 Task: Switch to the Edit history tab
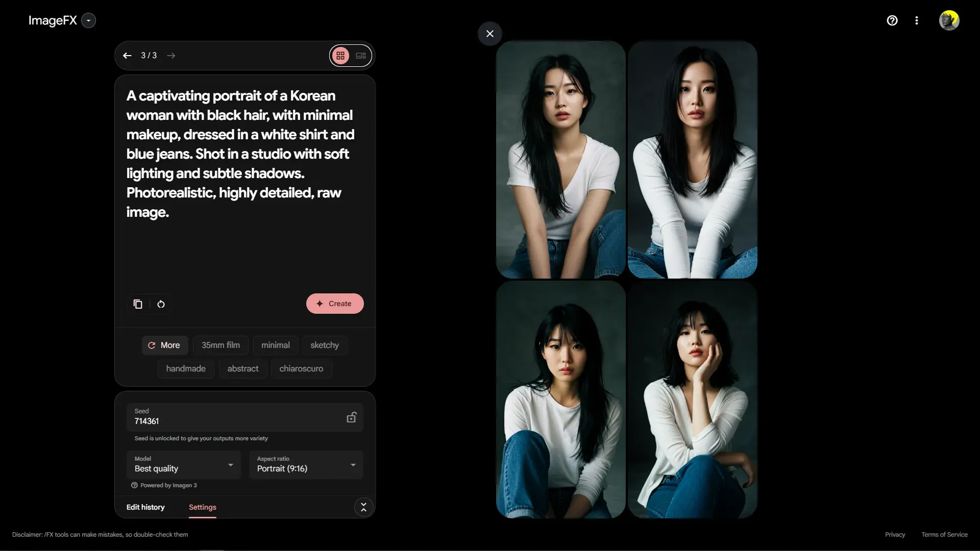point(145,507)
